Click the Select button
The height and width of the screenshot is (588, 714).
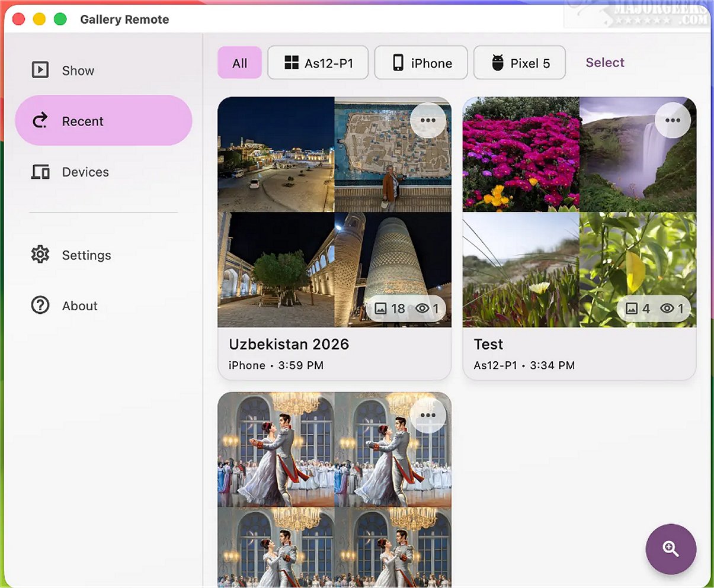coord(605,63)
